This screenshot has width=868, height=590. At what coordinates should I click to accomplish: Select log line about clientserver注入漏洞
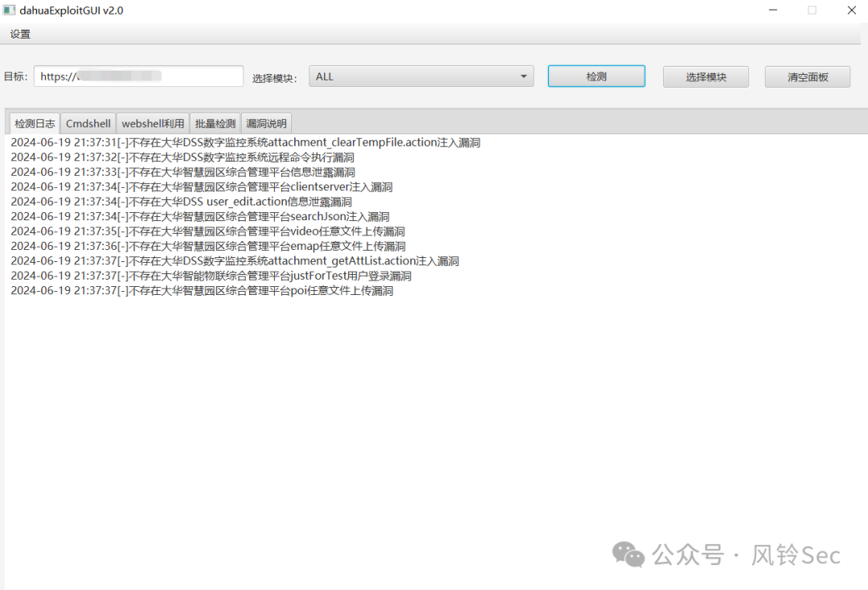pos(202,187)
